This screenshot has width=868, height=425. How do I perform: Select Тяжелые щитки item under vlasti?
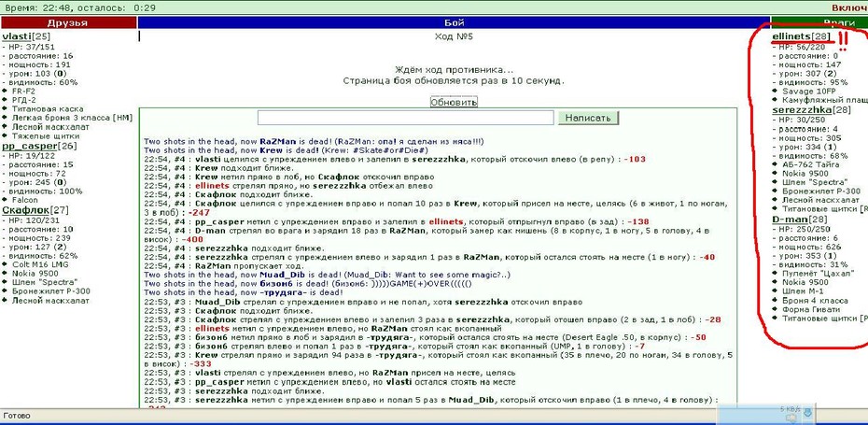click(46, 135)
